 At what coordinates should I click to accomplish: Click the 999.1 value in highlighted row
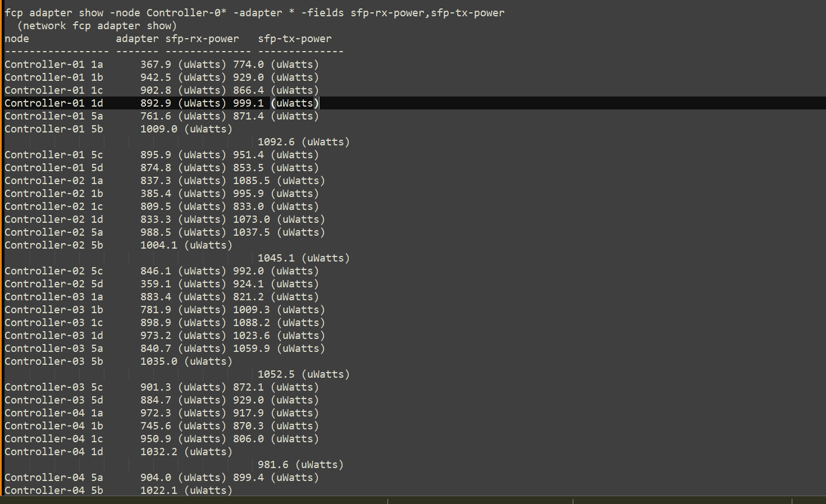[248, 103]
